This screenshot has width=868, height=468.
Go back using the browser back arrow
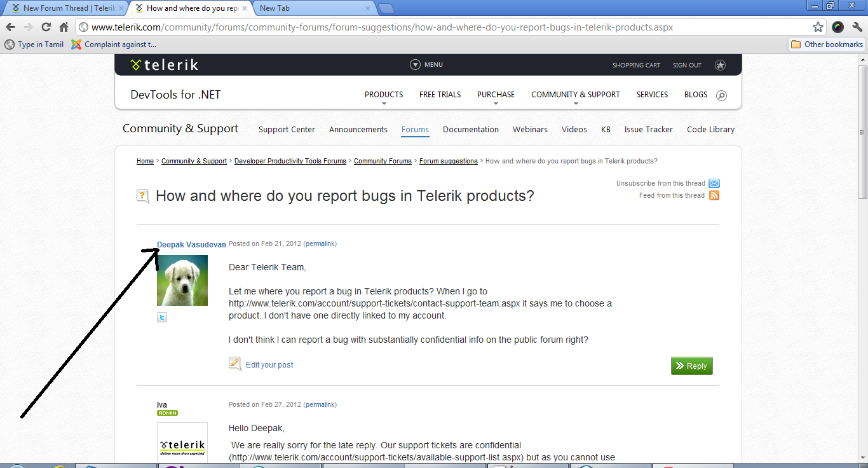tap(10, 27)
